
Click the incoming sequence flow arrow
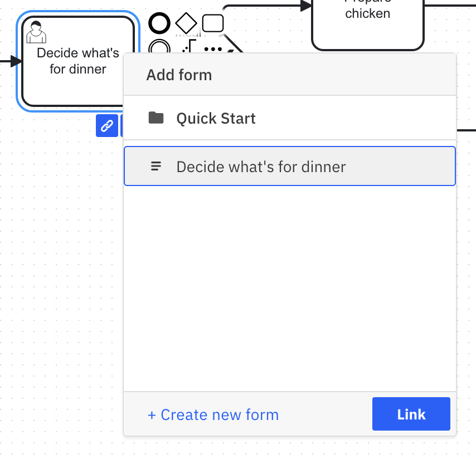coord(8,61)
